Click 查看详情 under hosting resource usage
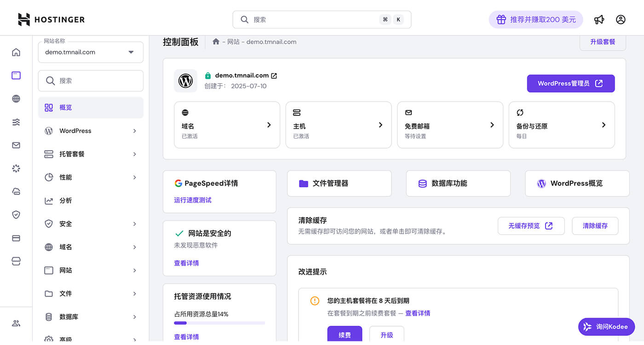The width and height of the screenshot is (644, 345). (x=186, y=337)
